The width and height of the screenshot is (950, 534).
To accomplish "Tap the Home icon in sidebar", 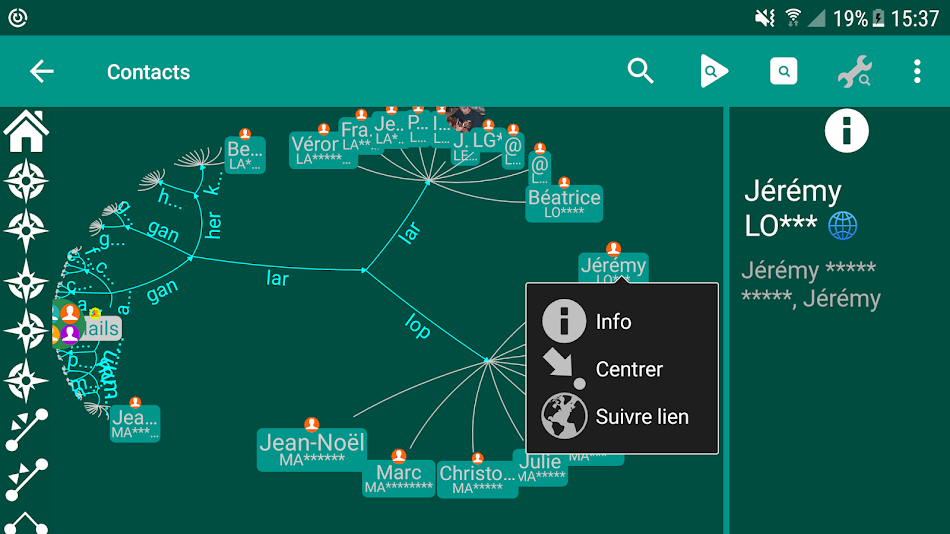I will click(26, 131).
